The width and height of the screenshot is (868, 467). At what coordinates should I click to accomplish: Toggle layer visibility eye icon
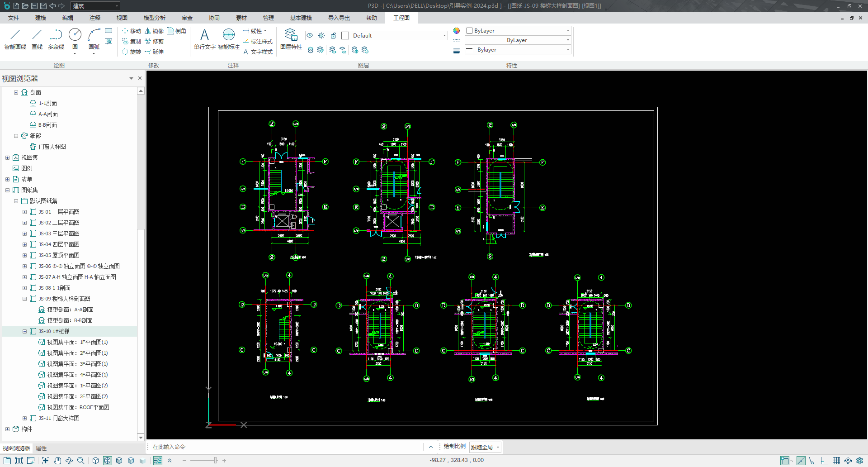(310, 35)
